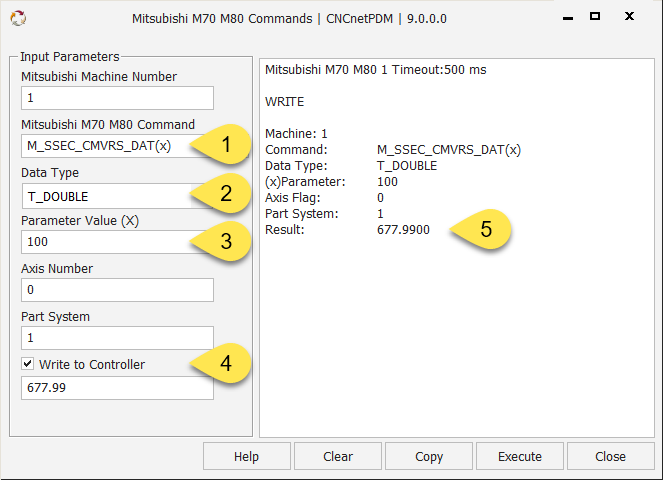Click the WRITE line in output
This screenshot has width=663, height=480.
[x=285, y=102]
